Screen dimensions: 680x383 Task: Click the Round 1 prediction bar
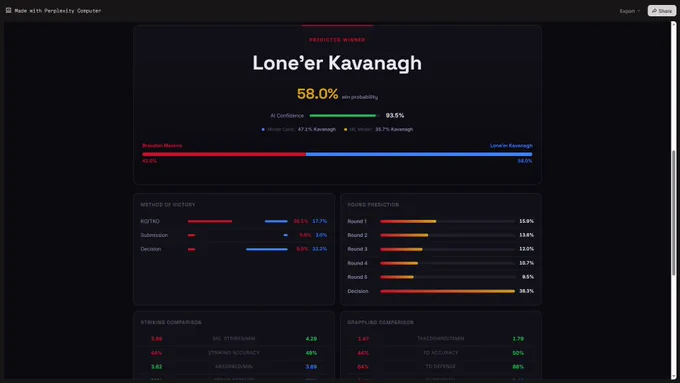tap(448, 221)
